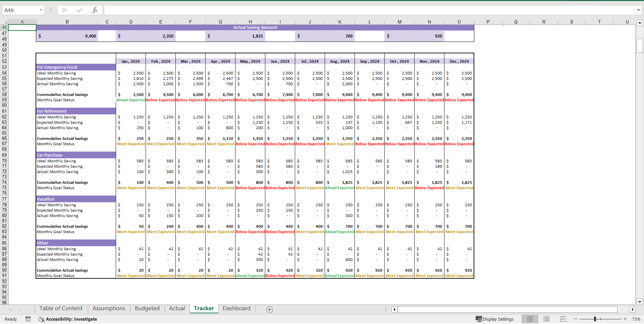Screen dimensions: 644x324
Task: Click the Enter checkmark icon
Action: (x=80, y=10)
